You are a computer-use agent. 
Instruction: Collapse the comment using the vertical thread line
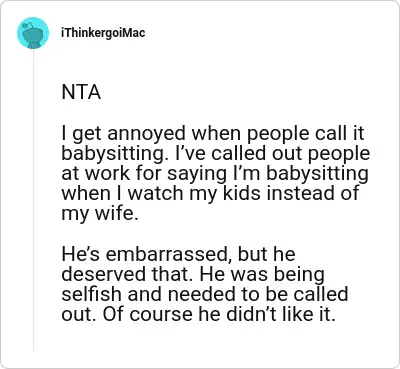(33, 201)
